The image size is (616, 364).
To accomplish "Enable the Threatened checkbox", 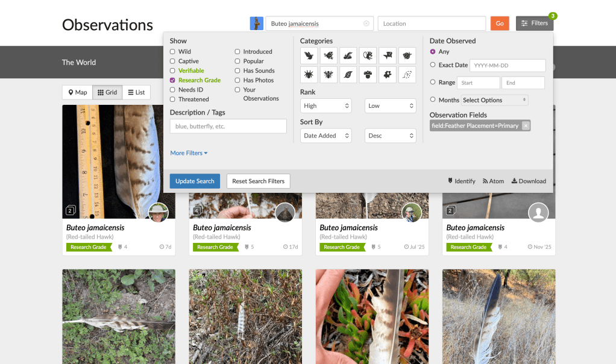I will (173, 99).
